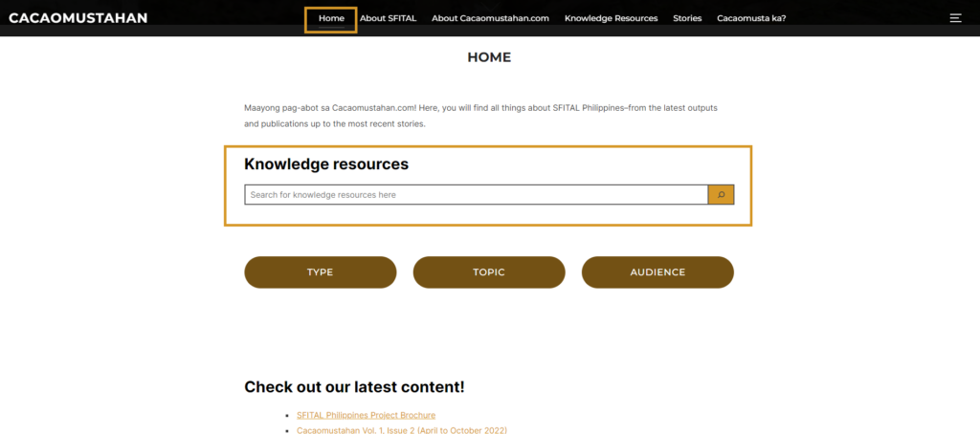Click the "Check out our latest content!" heading
This screenshot has height=434, width=980.
354,386
